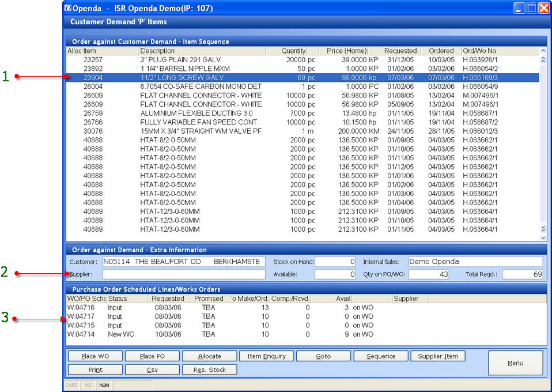Click the Qty on PO/WO field
Viewport: 552px width, 392px height.
click(x=429, y=274)
